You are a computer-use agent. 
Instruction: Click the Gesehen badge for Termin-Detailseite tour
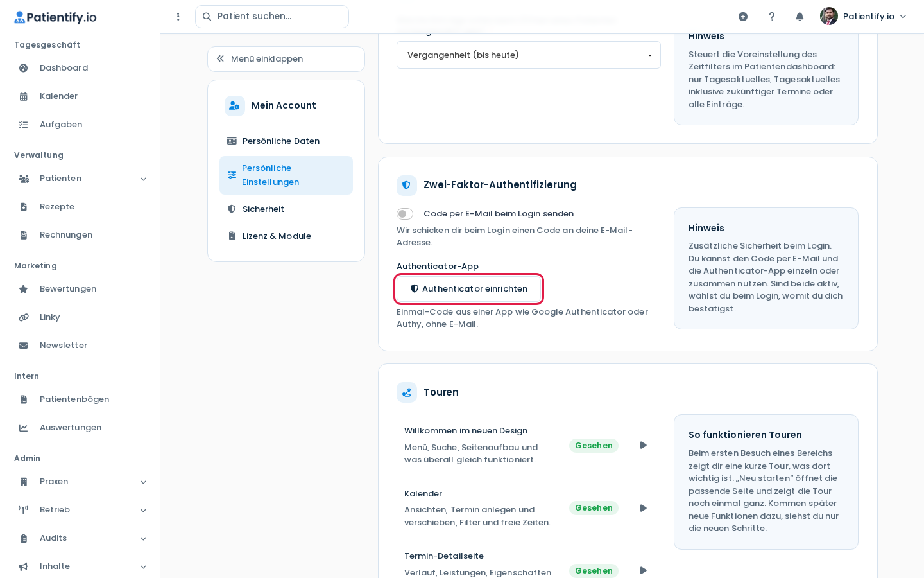pos(594,571)
